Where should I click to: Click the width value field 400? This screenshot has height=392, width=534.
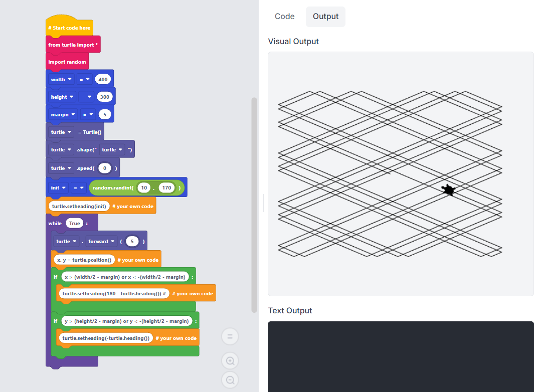click(x=102, y=80)
